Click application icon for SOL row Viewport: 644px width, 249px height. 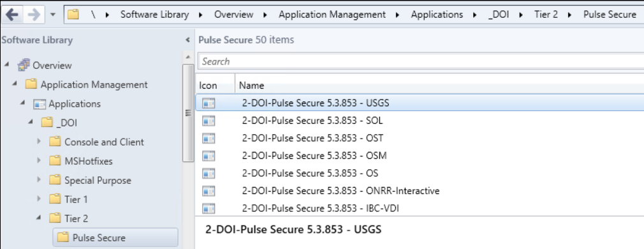tap(209, 121)
